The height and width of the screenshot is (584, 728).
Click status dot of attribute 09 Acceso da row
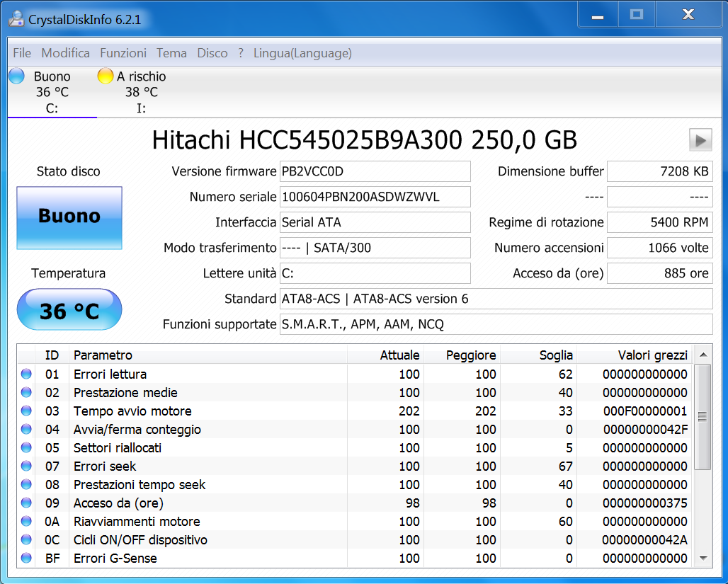click(x=26, y=503)
